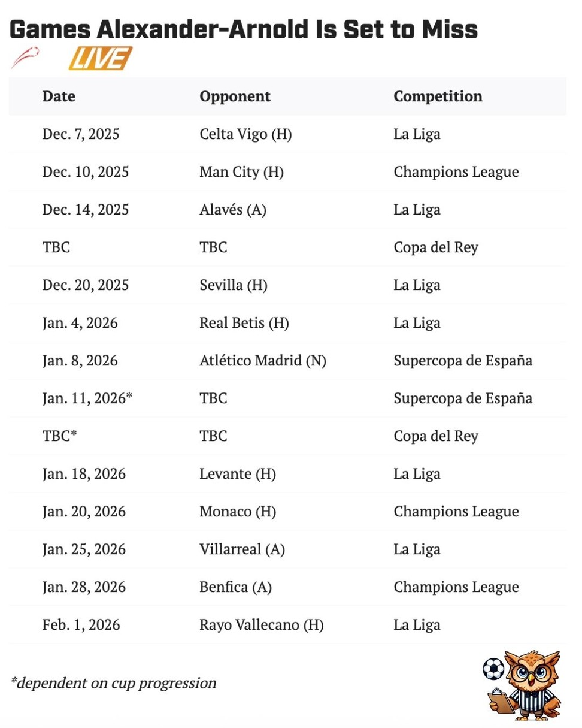Click the Atlético Madrid (N) opponent entry

(x=263, y=361)
